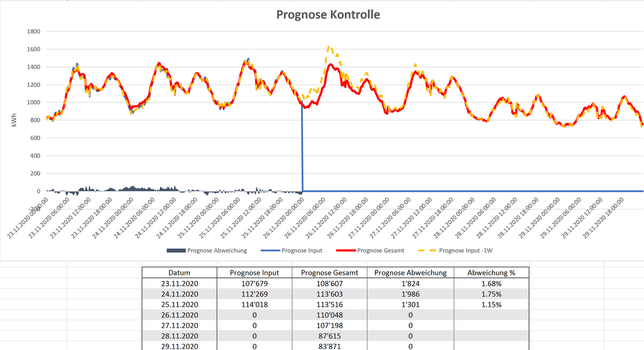Click the 1000 y-axis label
644x350 pixels.
(x=33, y=102)
